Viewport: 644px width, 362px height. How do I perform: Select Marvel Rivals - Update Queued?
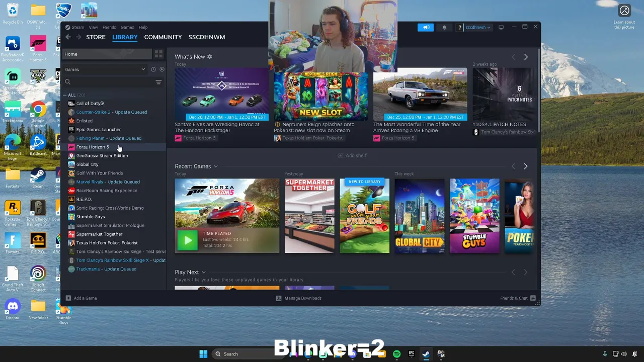[x=108, y=182]
